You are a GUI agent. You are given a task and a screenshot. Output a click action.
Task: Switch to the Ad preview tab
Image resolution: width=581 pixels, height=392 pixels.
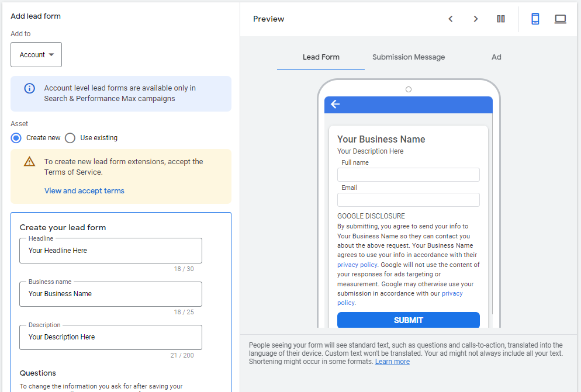tap(496, 57)
